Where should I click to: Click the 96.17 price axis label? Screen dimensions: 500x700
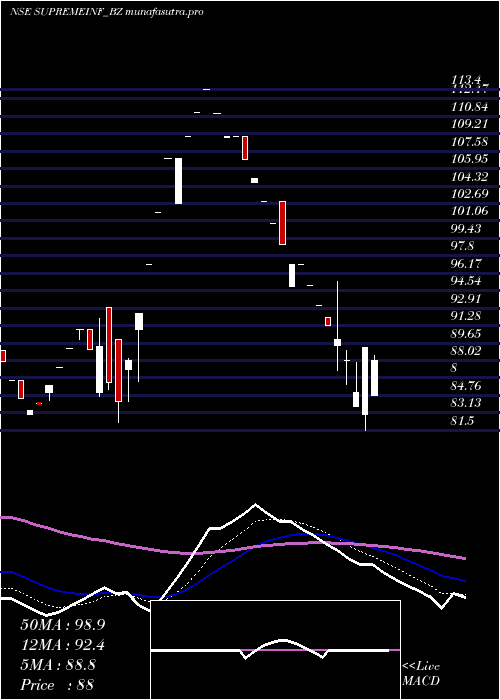pyautogui.click(x=467, y=263)
